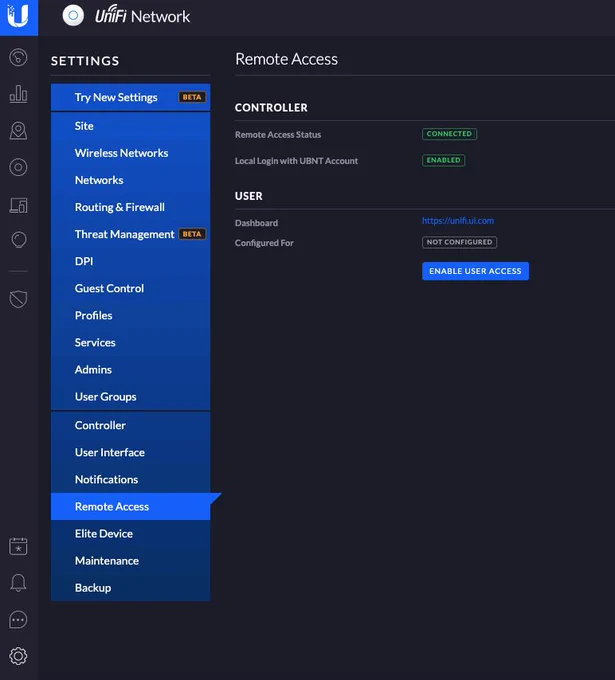
Task: Click the USER section heading
Action: (x=249, y=196)
